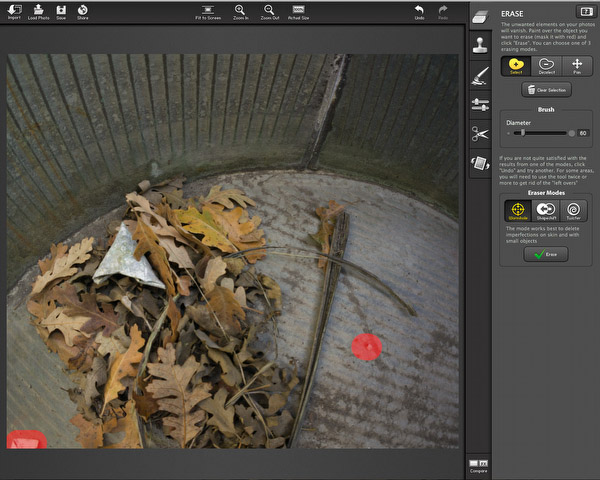Choose the Twister eraser mode
Screen dimensions: 600x480
click(x=573, y=211)
